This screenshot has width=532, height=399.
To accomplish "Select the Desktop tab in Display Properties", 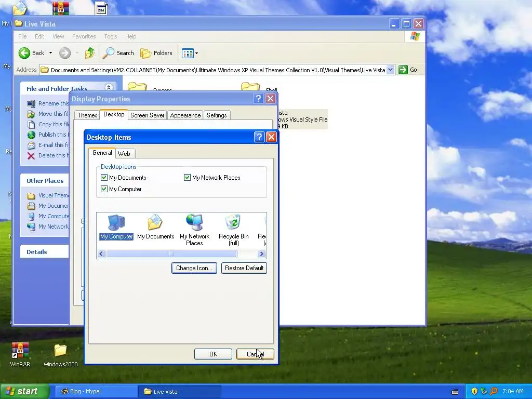I will pos(114,114).
